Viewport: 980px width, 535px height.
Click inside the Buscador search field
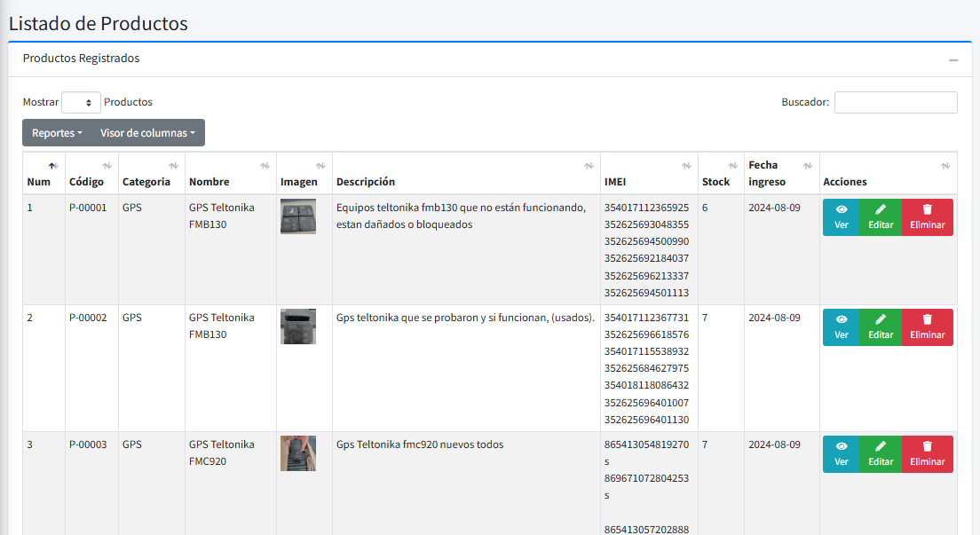tap(895, 103)
